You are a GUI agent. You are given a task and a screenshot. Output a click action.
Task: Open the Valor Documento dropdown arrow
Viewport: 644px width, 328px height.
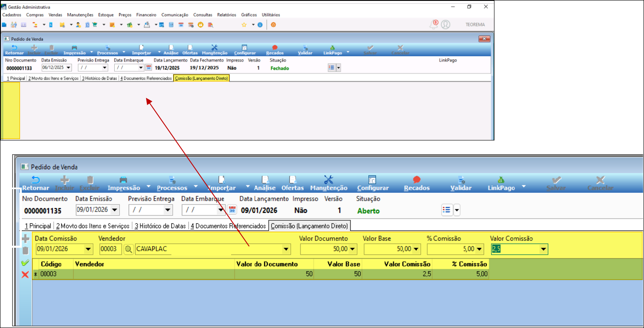[352, 249]
